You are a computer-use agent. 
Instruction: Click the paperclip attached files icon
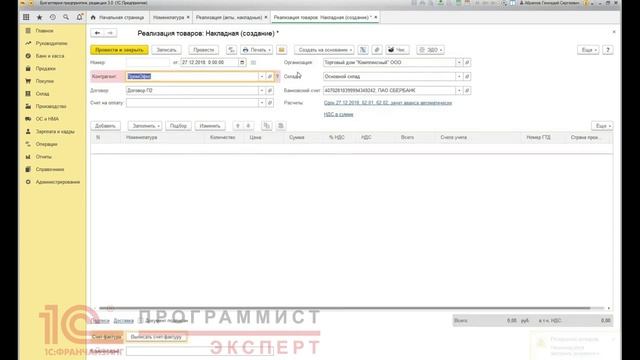pyautogui.click(x=377, y=50)
